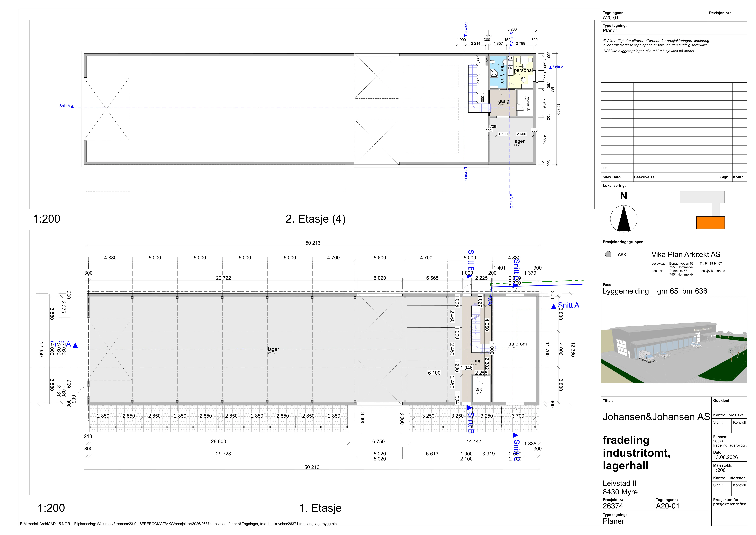
Task: Select the 'Revisjon nr.:' field label
Action: pos(720,13)
